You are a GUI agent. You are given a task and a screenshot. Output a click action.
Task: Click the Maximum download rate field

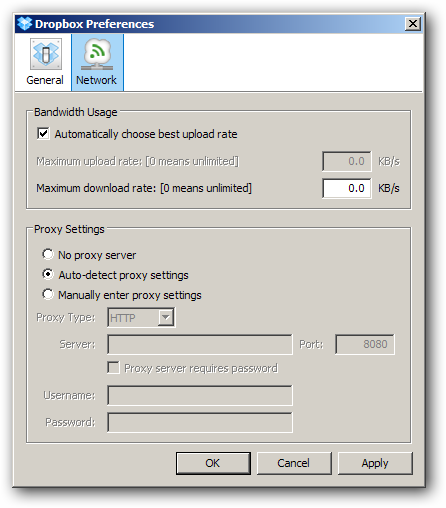347,188
